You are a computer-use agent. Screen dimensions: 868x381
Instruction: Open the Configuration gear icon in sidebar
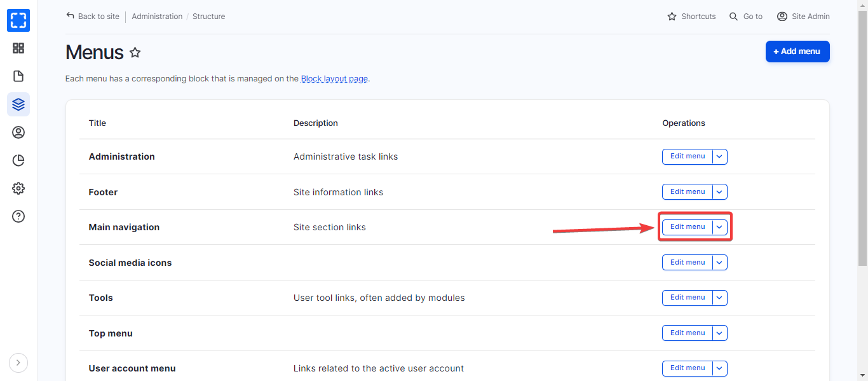click(x=18, y=188)
